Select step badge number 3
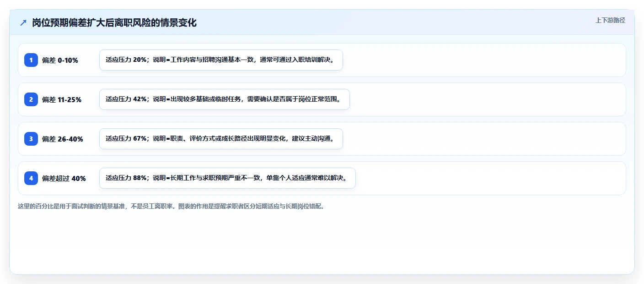644x284 pixels. (x=31, y=139)
